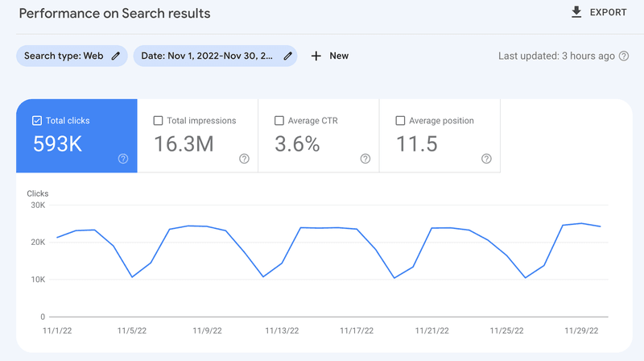The width and height of the screenshot is (644, 361).
Task: Select the 11.5 average position value
Action: point(416,144)
